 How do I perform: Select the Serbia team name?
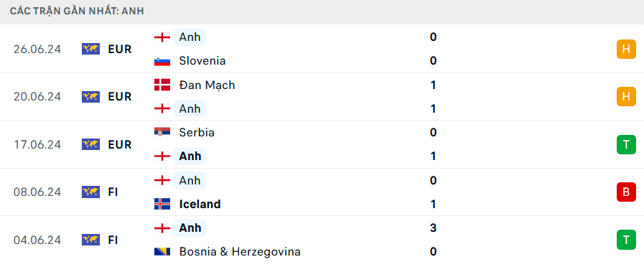[197, 133]
